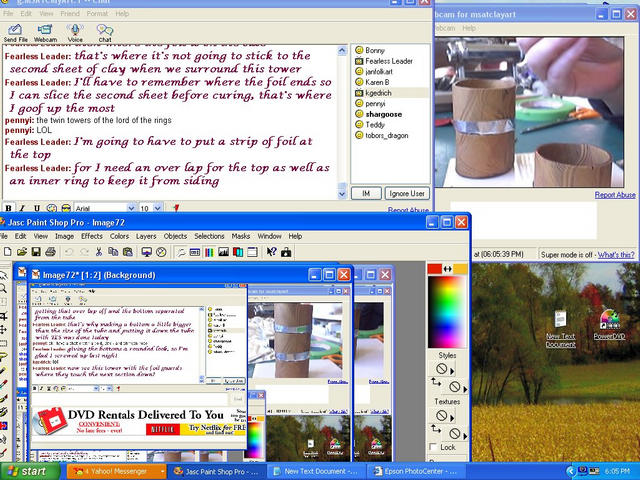Open the font size 10 dropdown
This screenshot has height=480, width=640.
click(158, 208)
